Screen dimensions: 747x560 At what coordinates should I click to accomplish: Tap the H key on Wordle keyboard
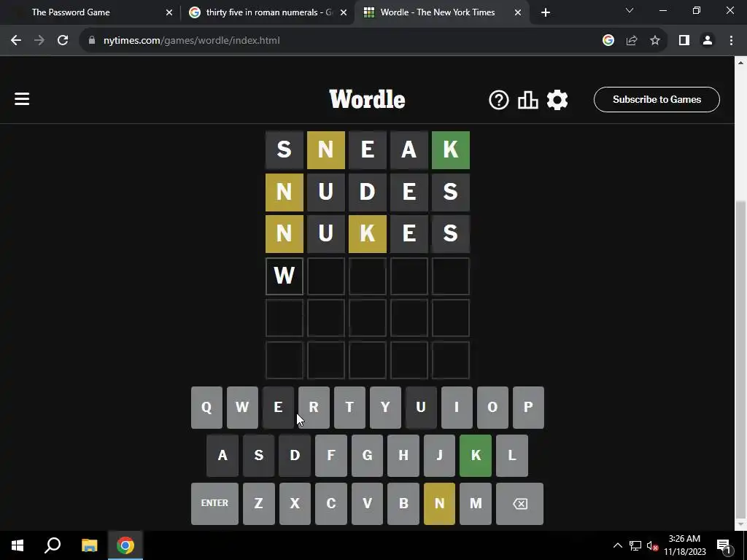403,456
